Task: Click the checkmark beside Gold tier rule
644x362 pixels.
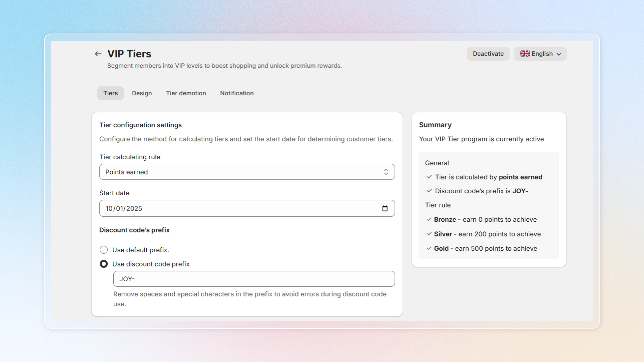Action: [429, 248]
